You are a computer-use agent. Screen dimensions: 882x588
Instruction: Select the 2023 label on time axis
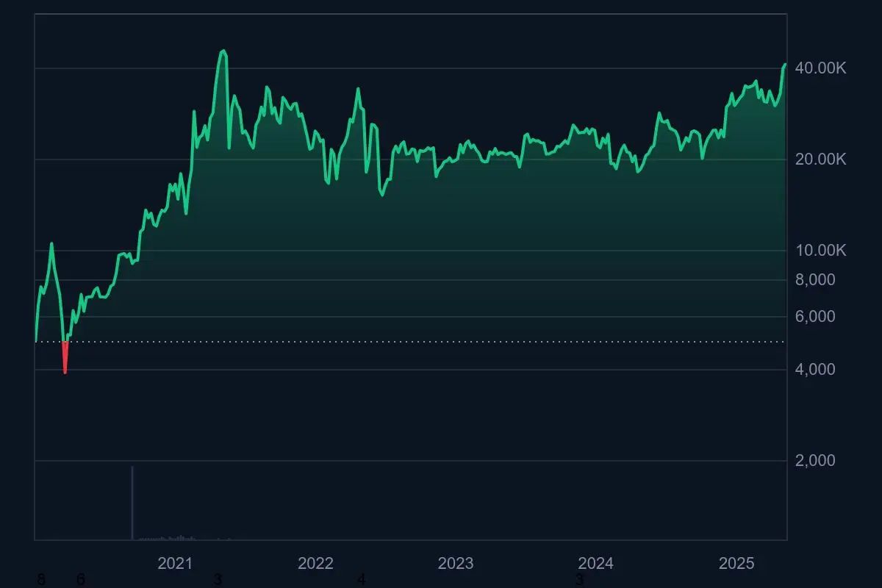[x=456, y=564]
